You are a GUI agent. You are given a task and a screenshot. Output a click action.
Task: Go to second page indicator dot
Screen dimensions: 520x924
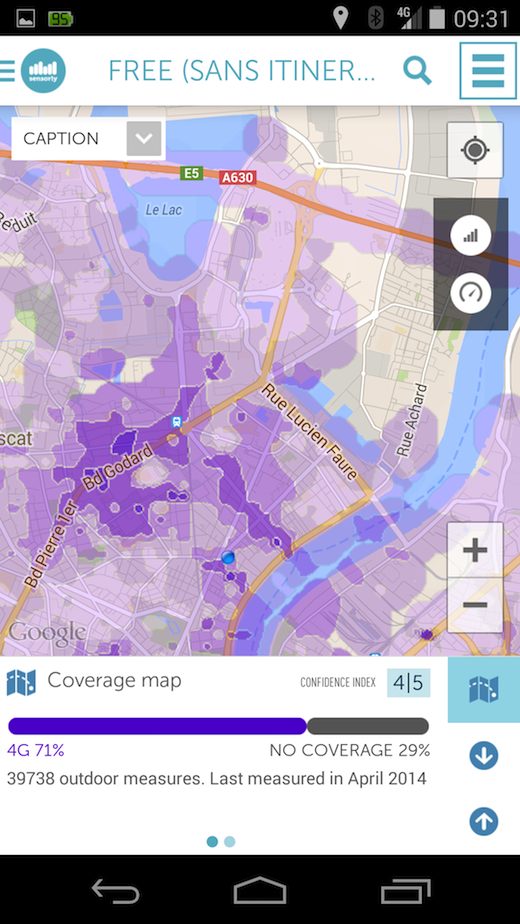[230, 842]
